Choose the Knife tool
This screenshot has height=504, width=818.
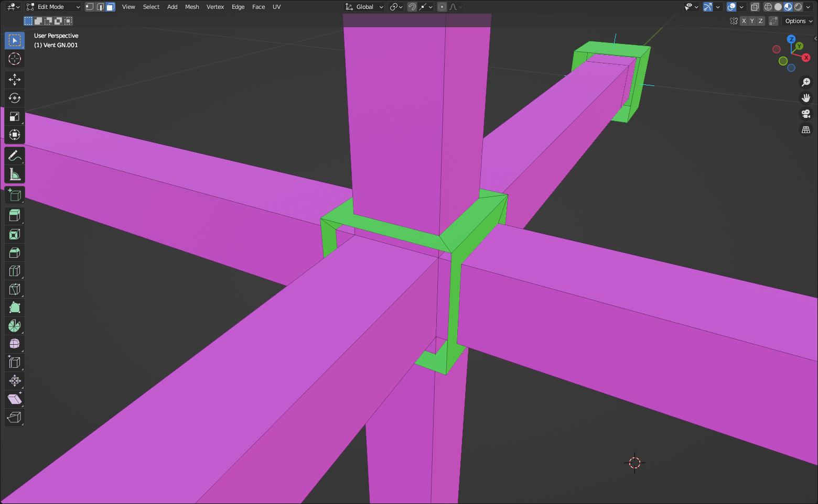click(x=15, y=289)
